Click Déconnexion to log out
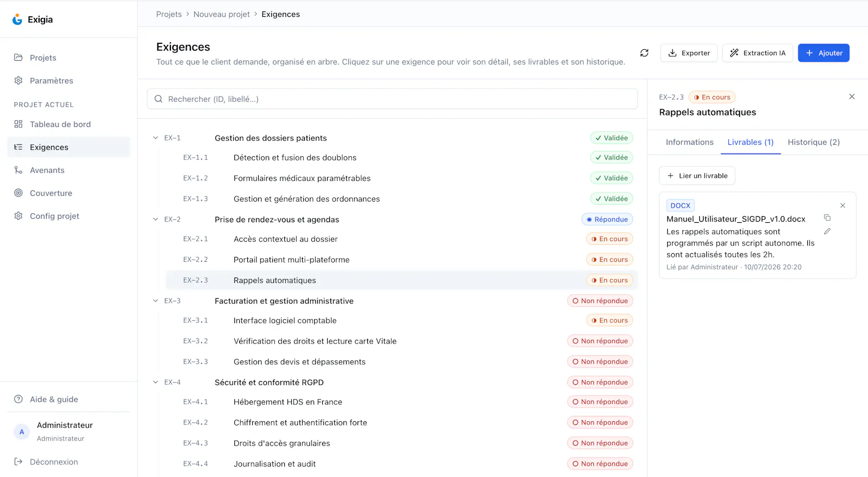 point(69,462)
